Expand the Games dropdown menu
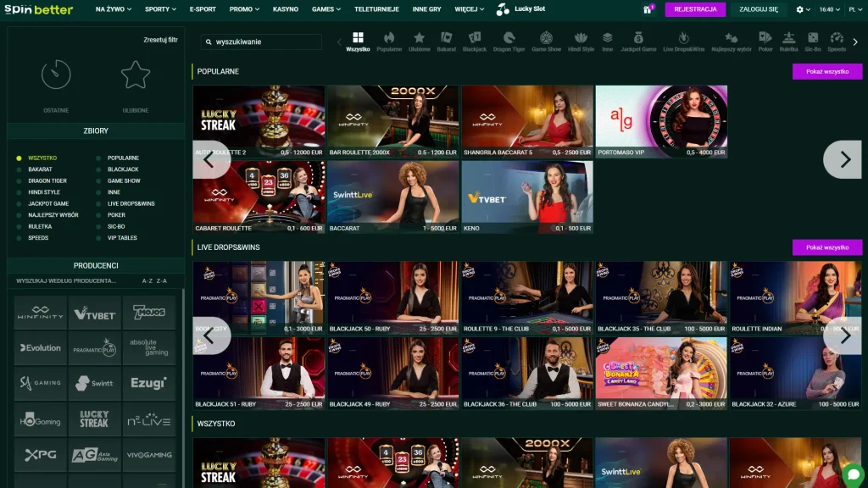The width and height of the screenshot is (868, 488). (x=326, y=9)
